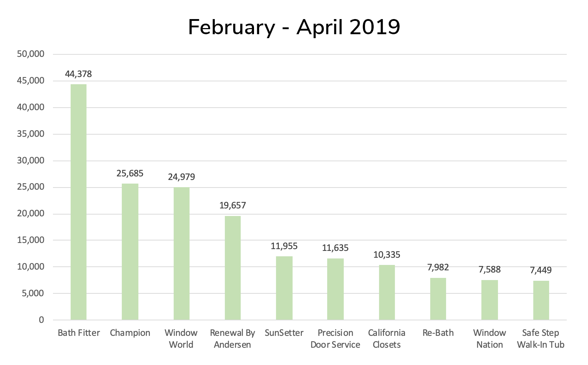Select the Renewal By Andersen bar
588x365 pixels.
(x=233, y=268)
